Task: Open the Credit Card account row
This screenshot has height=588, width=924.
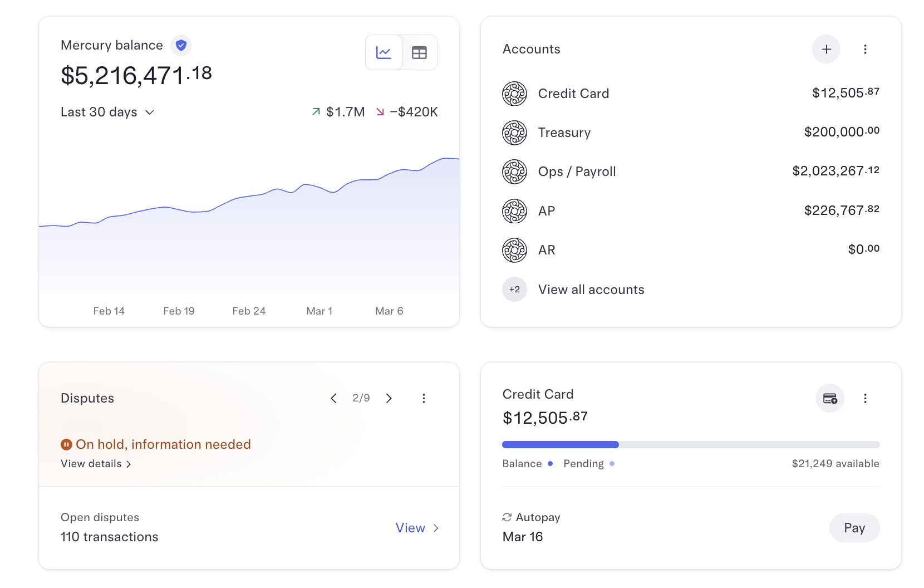Action: [691, 94]
